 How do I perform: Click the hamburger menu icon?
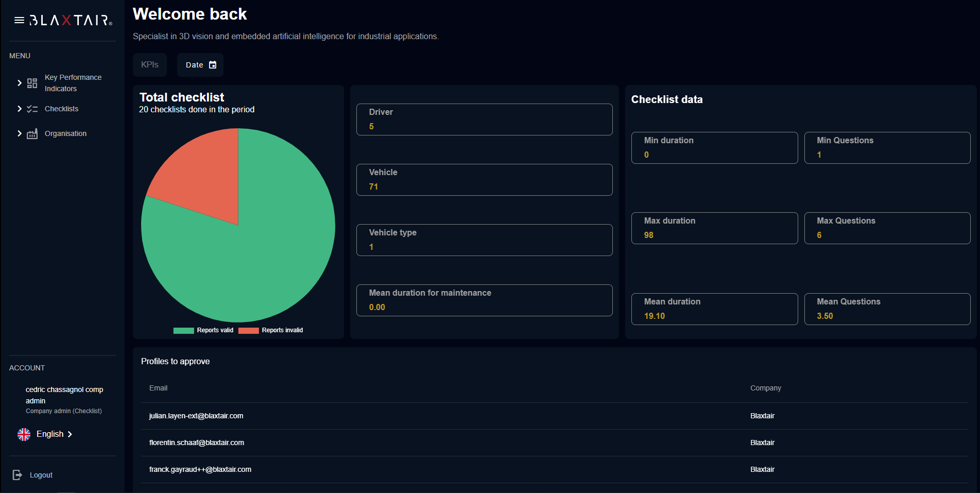(19, 20)
